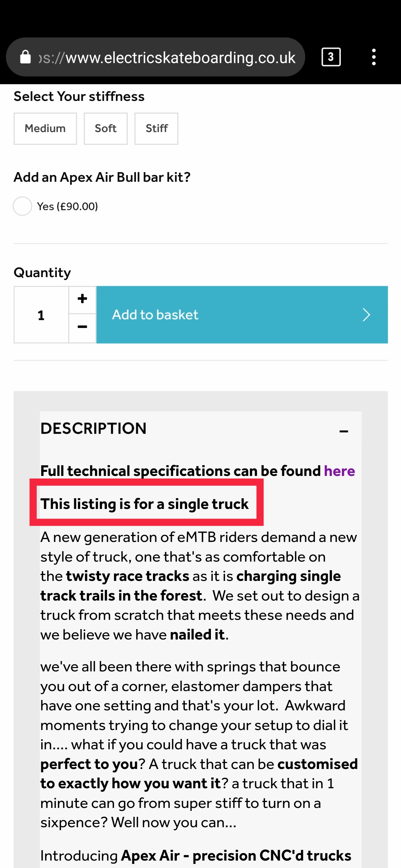The image size is (401, 868).
Task: Focus the quantity input field
Action: point(41,315)
